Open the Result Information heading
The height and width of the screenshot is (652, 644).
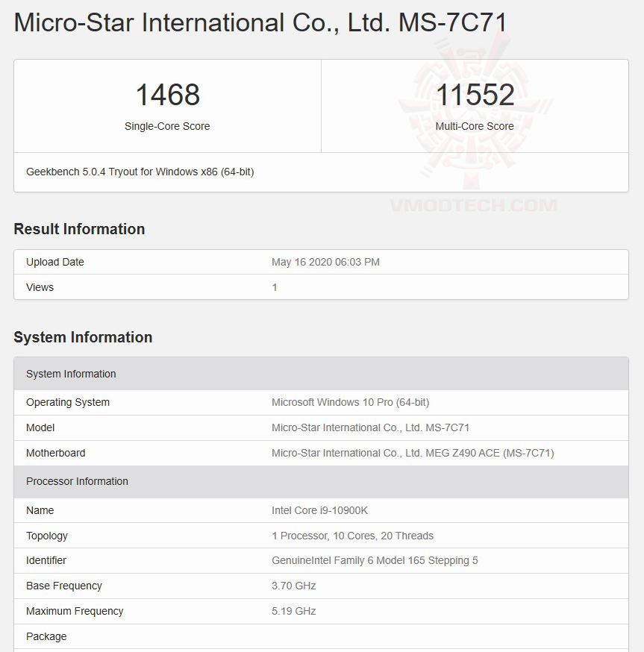pos(79,229)
